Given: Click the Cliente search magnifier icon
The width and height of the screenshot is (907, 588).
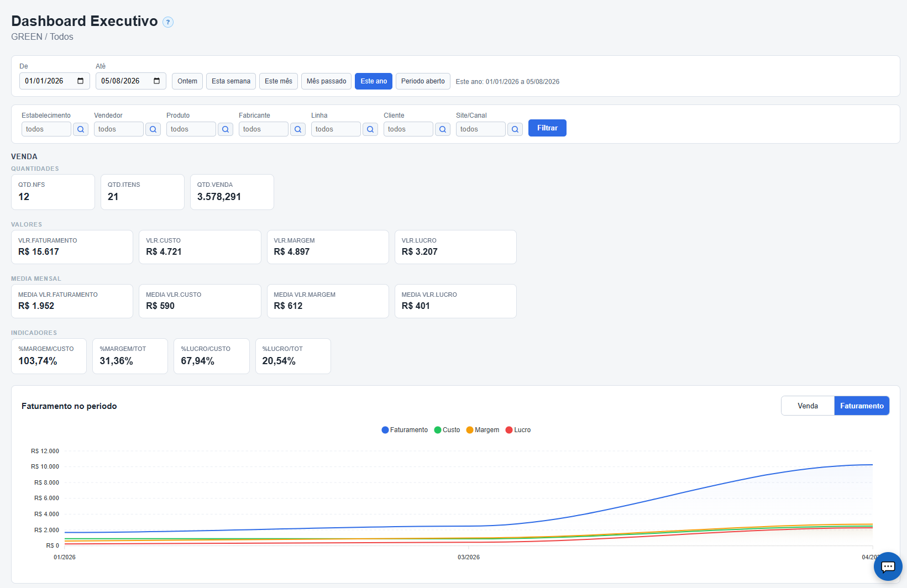Looking at the screenshot, I should click(x=443, y=129).
